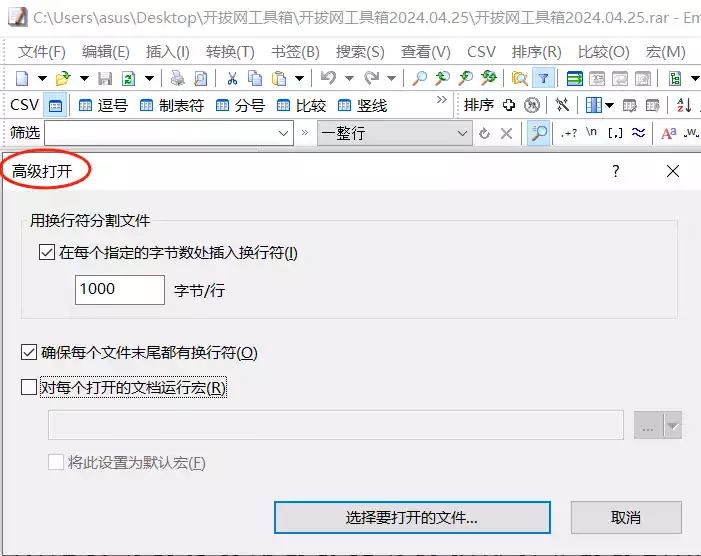Click the Undo arrow icon
The width and height of the screenshot is (701, 556).
click(x=328, y=78)
